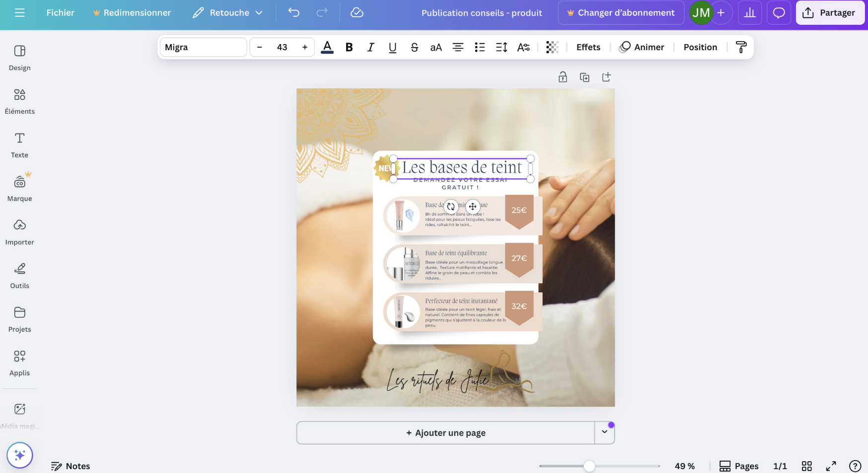This screenshot has height=473, width=868.
Task: Open the transparency checkerboard control
Action: pyautogui.click(x=552, y=47)
